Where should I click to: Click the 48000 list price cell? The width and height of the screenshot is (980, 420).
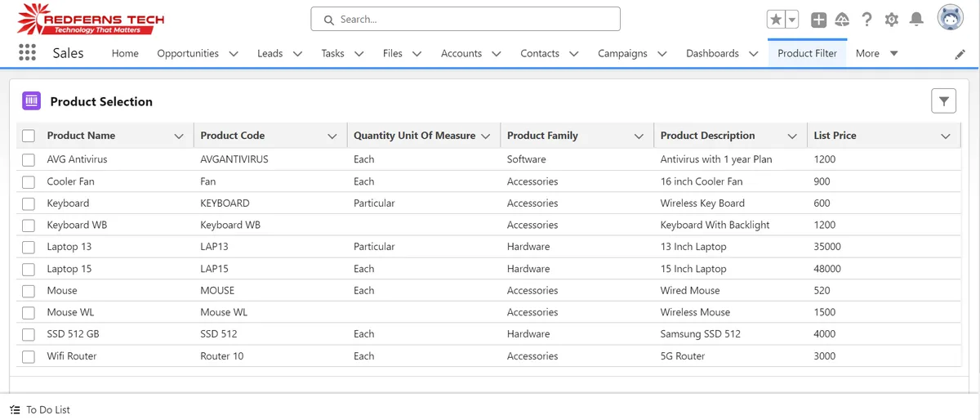(x=827, y=269)
